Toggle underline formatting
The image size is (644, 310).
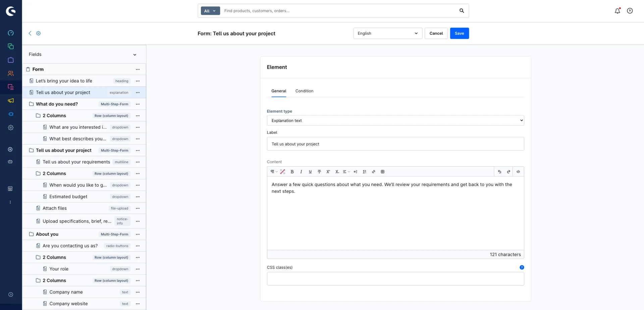(x=310, y=172)
